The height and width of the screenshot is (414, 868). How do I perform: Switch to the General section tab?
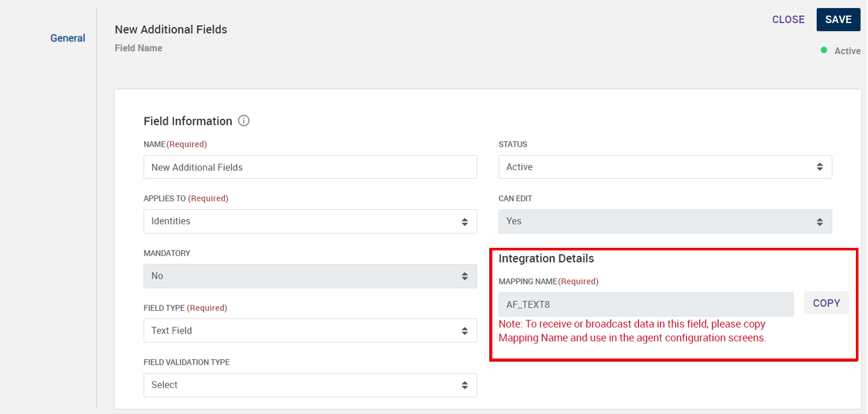(x=67, y=38)
